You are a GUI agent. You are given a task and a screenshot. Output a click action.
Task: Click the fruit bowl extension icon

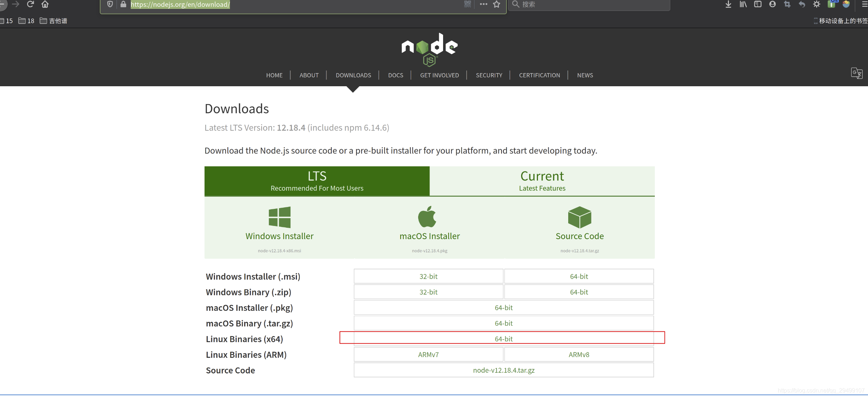[846, 4]
